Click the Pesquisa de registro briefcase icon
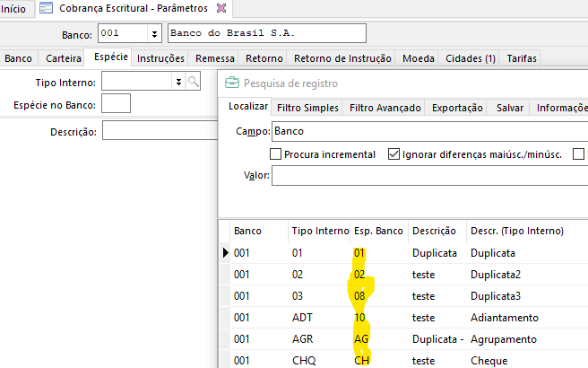Viewport: 588px width, 368px height. (232, 83)
